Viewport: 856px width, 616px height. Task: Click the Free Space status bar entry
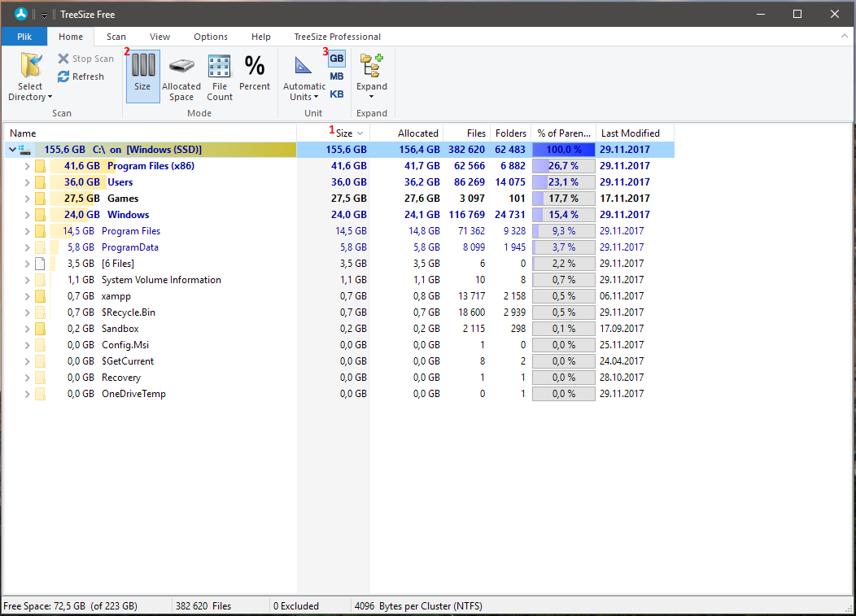[71, 606]
